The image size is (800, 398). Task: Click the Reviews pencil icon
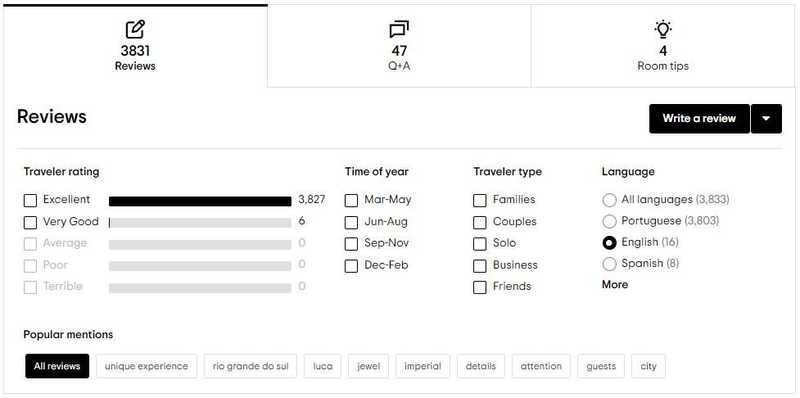click(135, 30)
